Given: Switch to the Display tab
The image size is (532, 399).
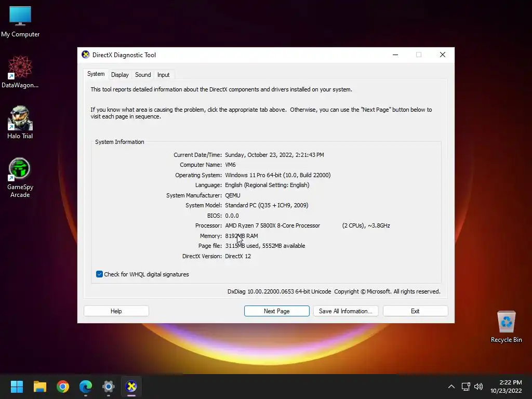Looking at the screenshot, I should point(120,75).
